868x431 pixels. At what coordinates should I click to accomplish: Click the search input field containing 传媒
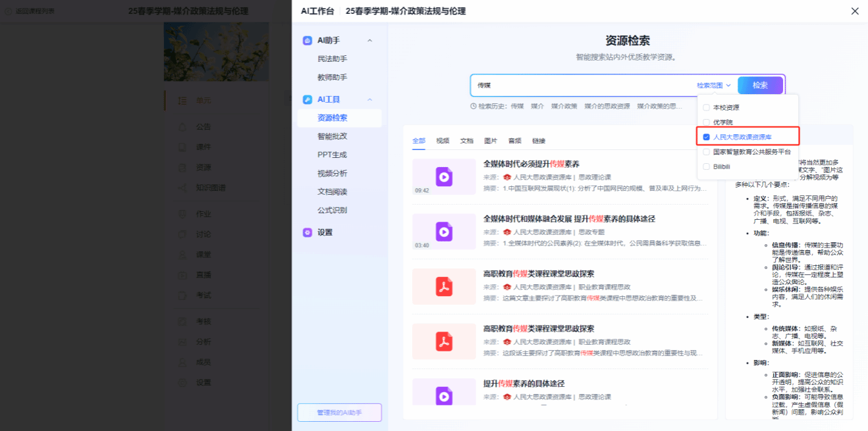click(580, 86)
